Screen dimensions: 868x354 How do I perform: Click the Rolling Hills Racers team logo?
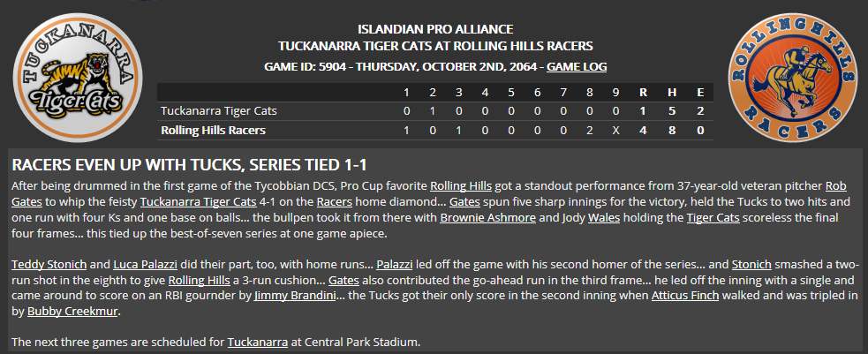pos(792,78)
